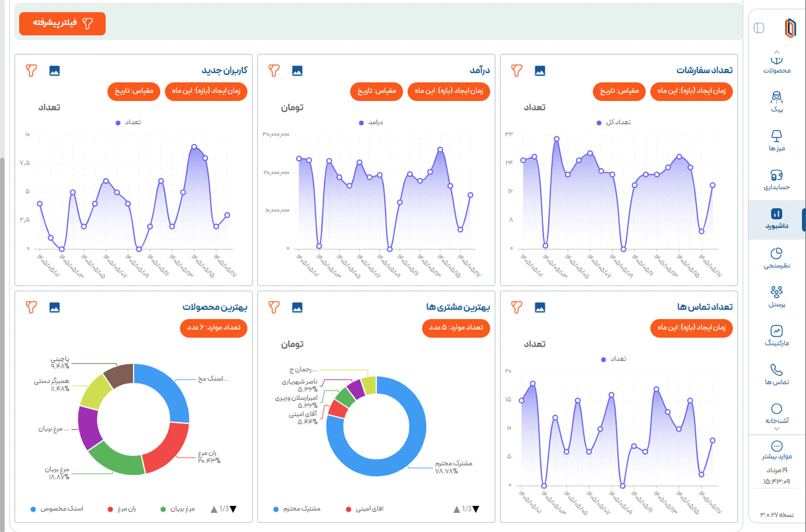Toggle مشترک محترم legend entry below donut
This screenshot has width=806, height=532.
297,509
